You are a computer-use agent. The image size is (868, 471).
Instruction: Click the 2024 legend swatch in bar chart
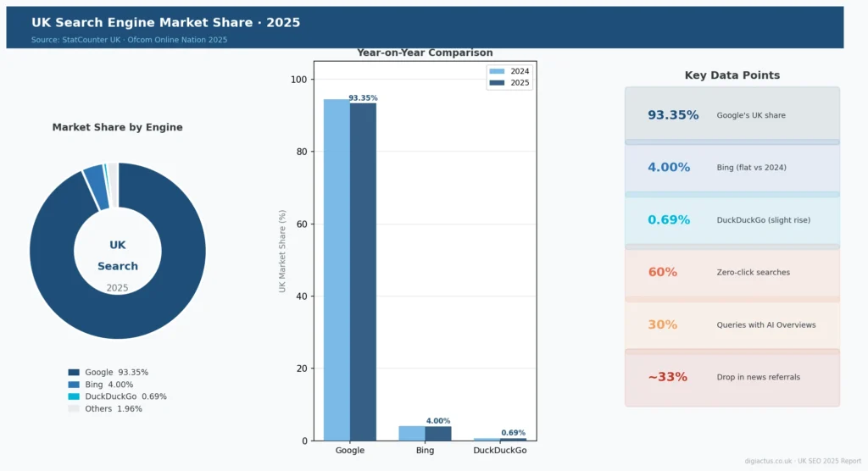point(497,72)
